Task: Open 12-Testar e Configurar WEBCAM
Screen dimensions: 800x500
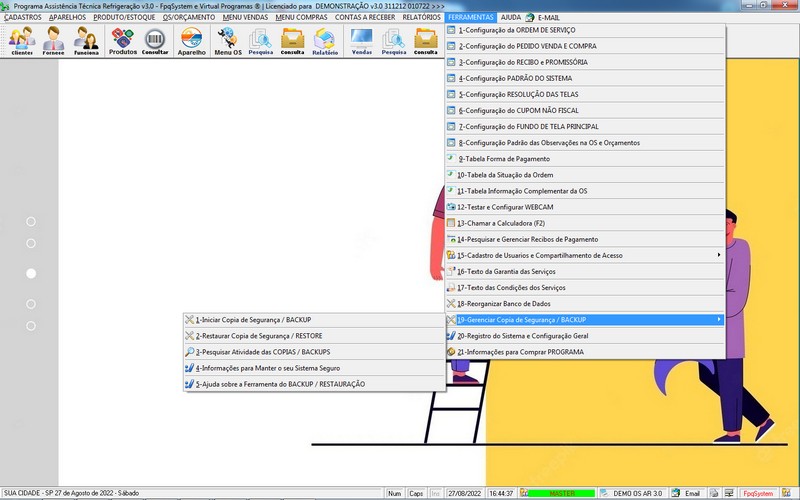Action: pyautogui.click(x=585, y=207)
